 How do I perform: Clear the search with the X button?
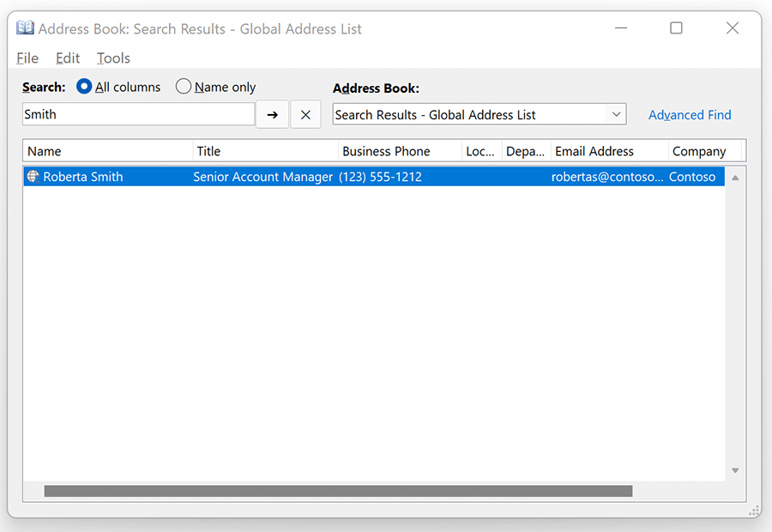[305, 115]
